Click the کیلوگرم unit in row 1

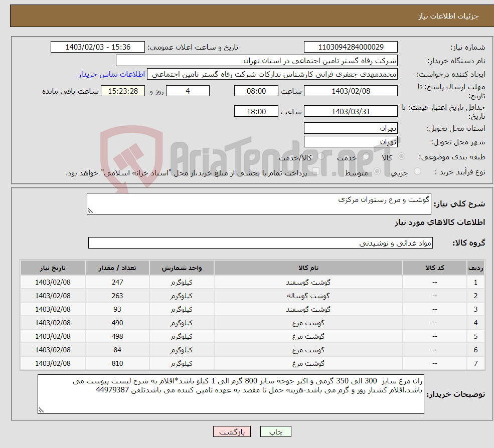[x=182, y=283]
